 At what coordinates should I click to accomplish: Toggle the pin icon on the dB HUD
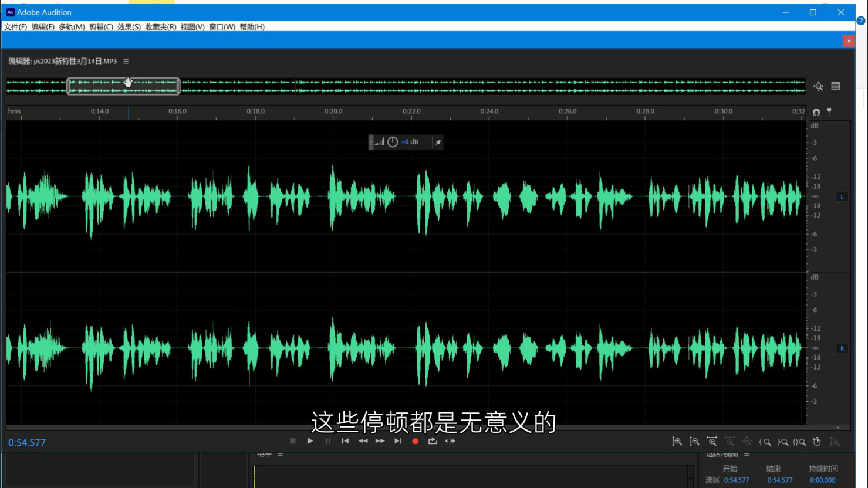pos(437,142)
